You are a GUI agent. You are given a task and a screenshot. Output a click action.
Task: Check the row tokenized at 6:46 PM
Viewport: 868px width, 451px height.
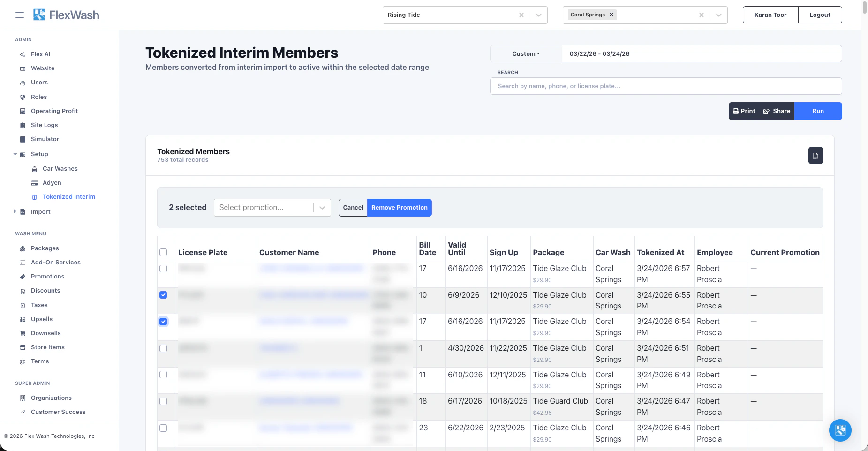coord(163,428)
